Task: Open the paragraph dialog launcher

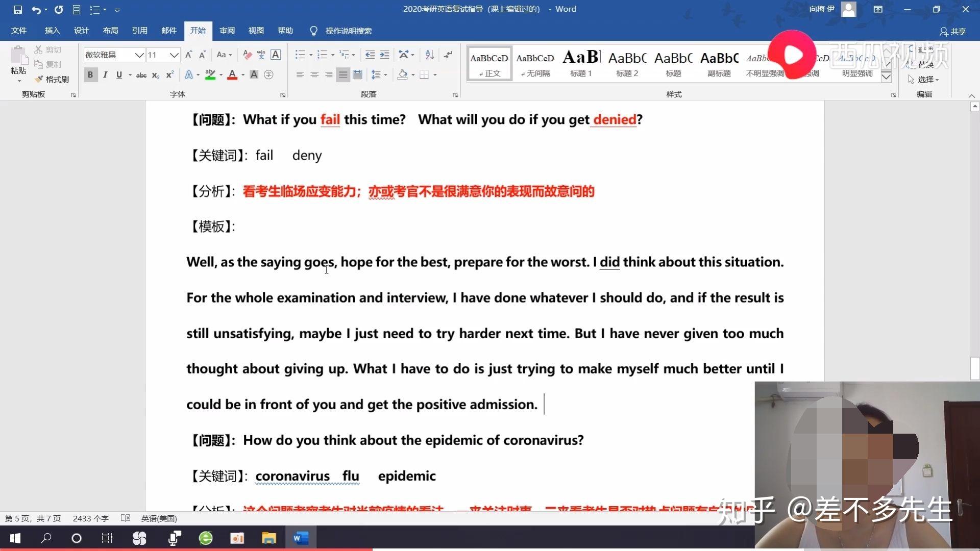Action: click(x=455, y=95)
